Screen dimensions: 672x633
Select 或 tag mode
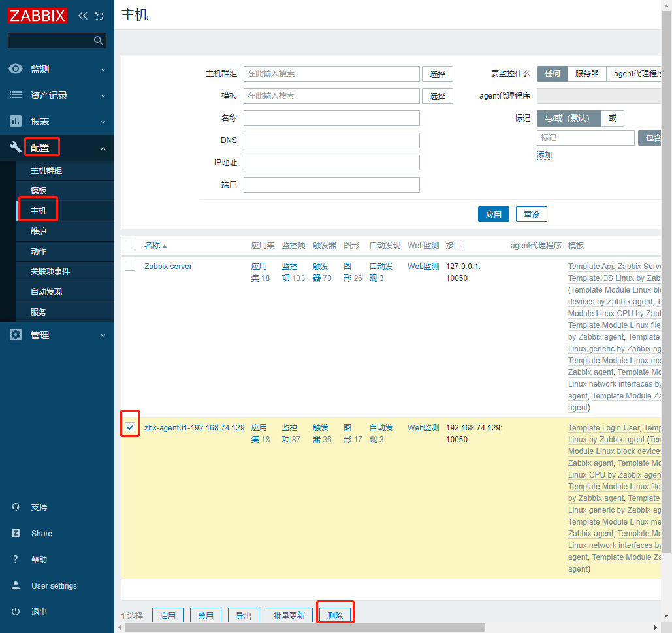pyautogui.click(x=613, y=118)
